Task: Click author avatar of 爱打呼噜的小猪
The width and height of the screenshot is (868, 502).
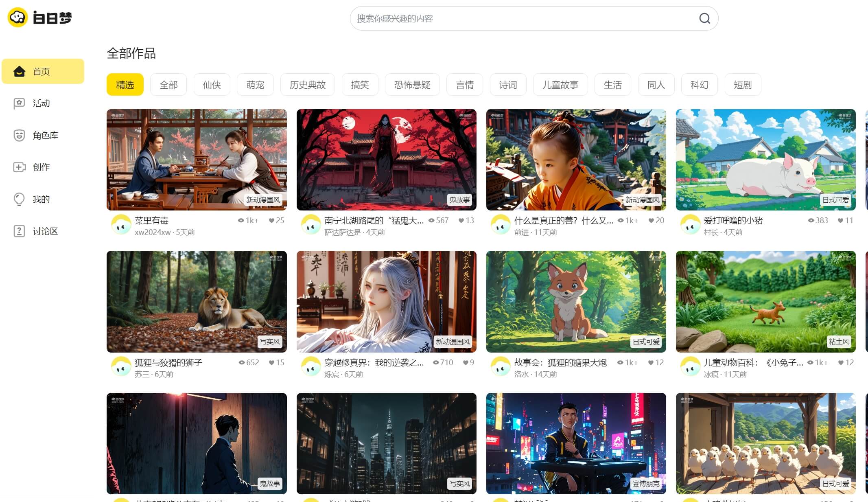Action: (x=690, y=225)
